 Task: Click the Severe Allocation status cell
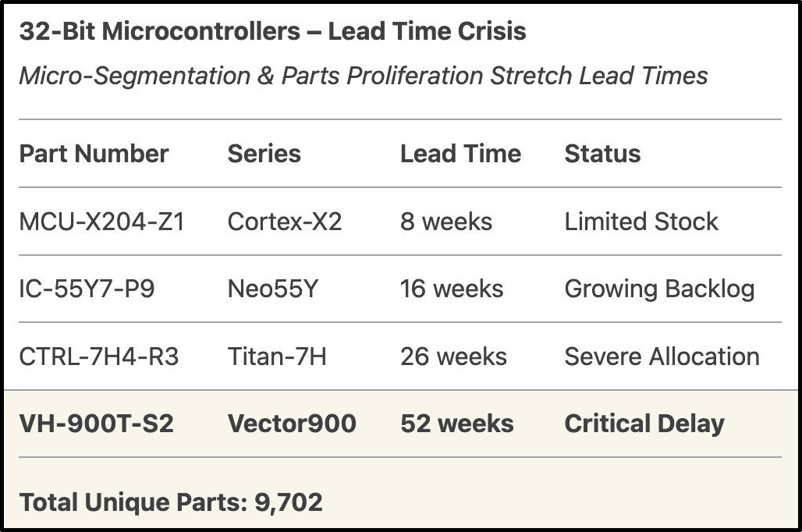[662, 356]
